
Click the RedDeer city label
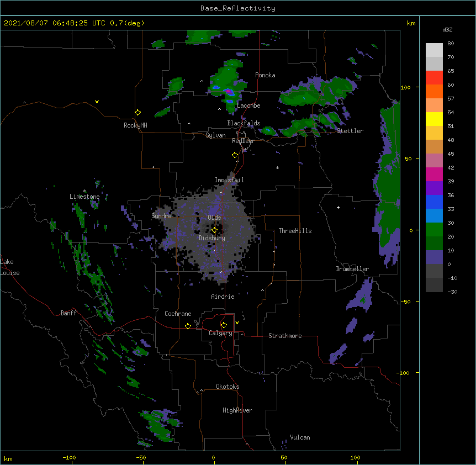coord(243,141)
